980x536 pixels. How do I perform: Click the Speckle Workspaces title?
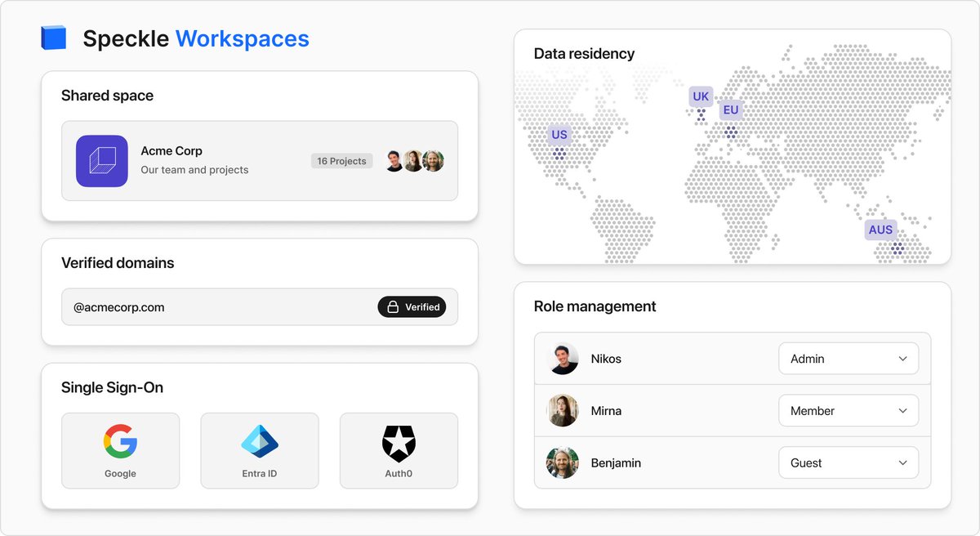[x=196, y=38]
